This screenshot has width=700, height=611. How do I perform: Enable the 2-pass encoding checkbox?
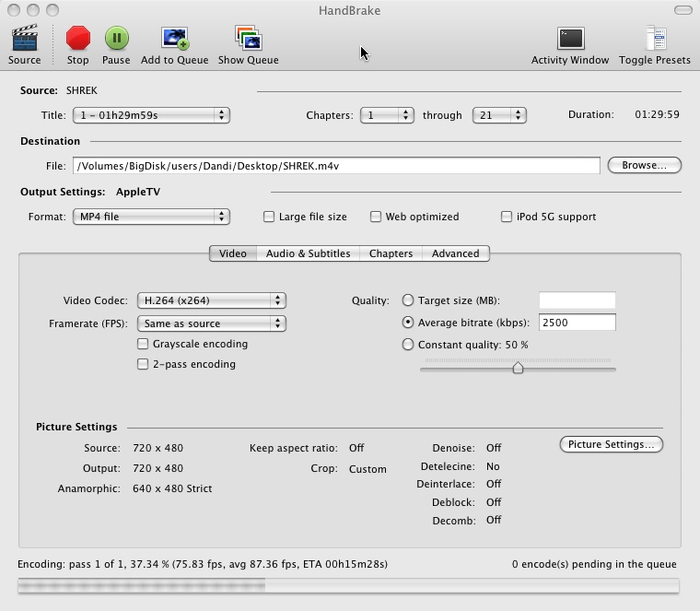tap(143, 364)
